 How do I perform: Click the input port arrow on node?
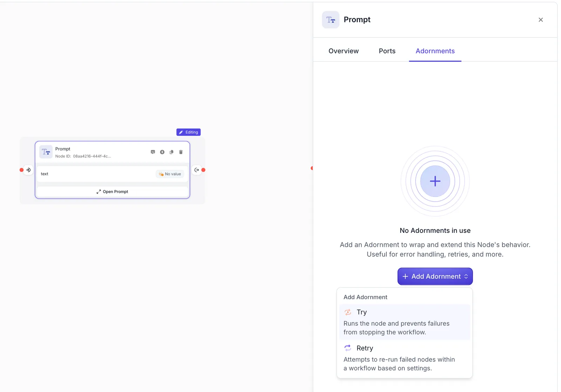click(x=28, y=170)
